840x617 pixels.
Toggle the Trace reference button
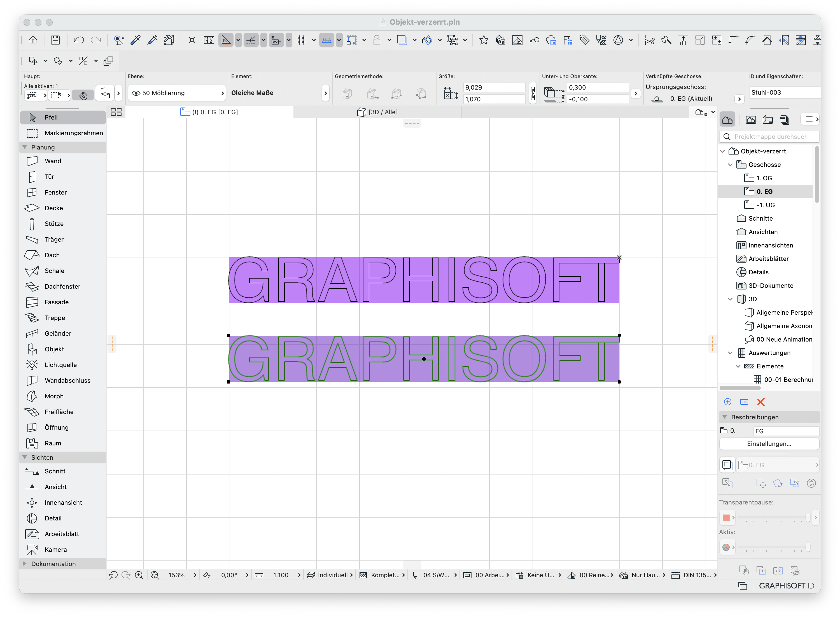click(402, 40)
